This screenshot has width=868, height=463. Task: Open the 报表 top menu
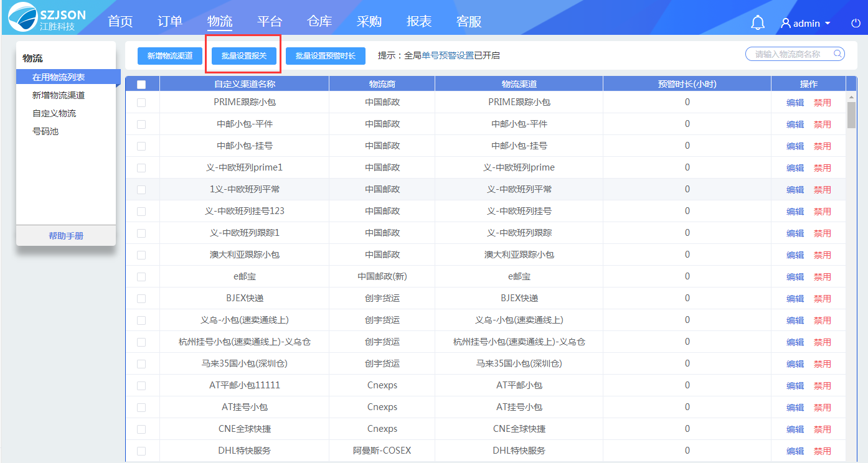click(419, 21)
